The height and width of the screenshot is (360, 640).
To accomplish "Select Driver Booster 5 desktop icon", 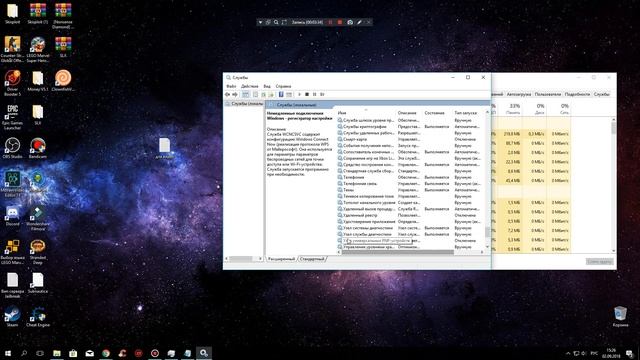I will coord(12,83).
